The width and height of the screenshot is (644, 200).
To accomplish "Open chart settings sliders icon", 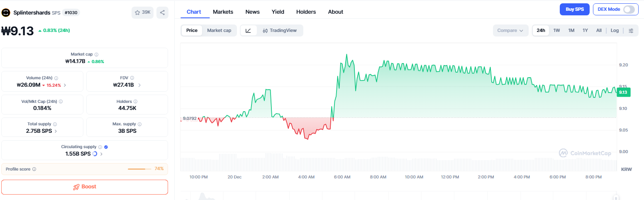I will [631, 30].
